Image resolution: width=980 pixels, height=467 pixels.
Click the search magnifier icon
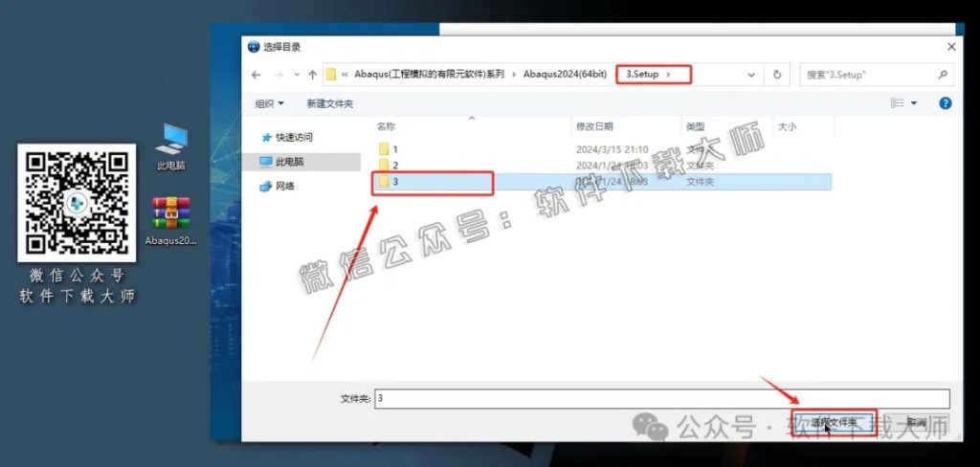pyautogui.click(x=943, y=75)
